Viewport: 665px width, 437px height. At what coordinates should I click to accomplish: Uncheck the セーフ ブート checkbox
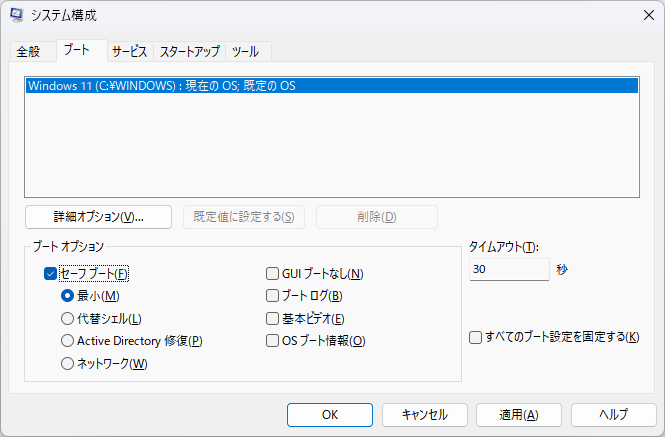[51, 273]
